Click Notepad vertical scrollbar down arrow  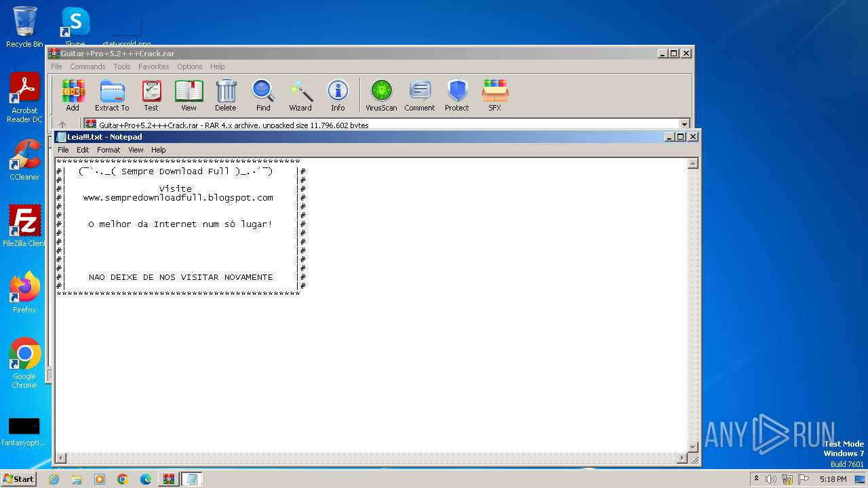pyautogui.click(x=693, y=447)
